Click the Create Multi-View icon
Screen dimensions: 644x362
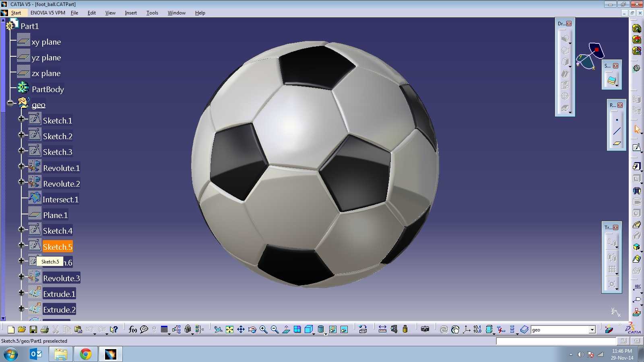(x=297, y=329)
